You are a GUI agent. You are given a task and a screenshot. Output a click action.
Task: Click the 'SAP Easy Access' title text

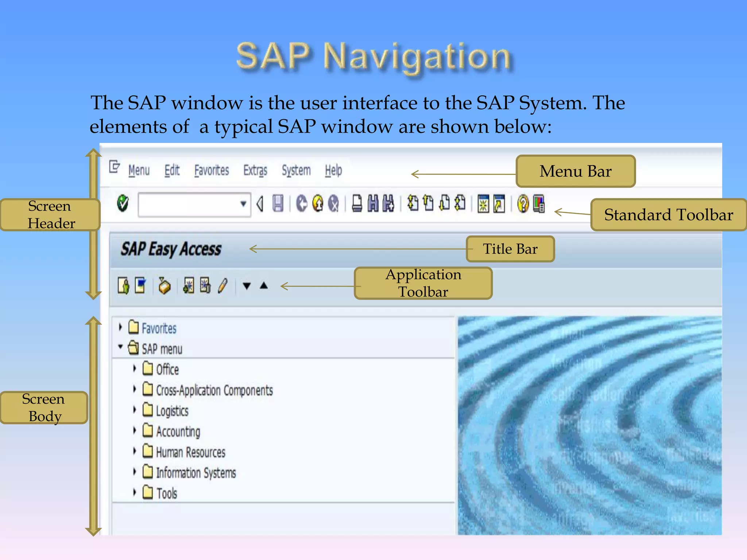click(171, 249)
